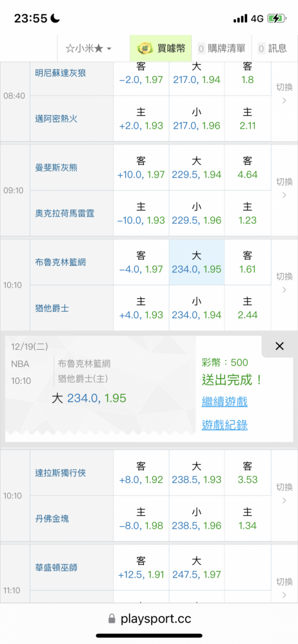Expand 切換 for the Mavericks vs Nuggets game
The height and width of the screenshot is (644, 298).
click(284, 494)
